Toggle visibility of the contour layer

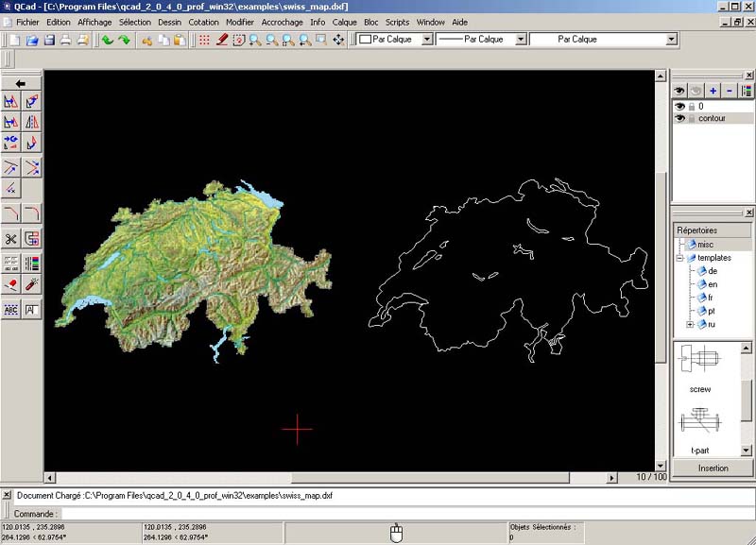pos(679,119)
